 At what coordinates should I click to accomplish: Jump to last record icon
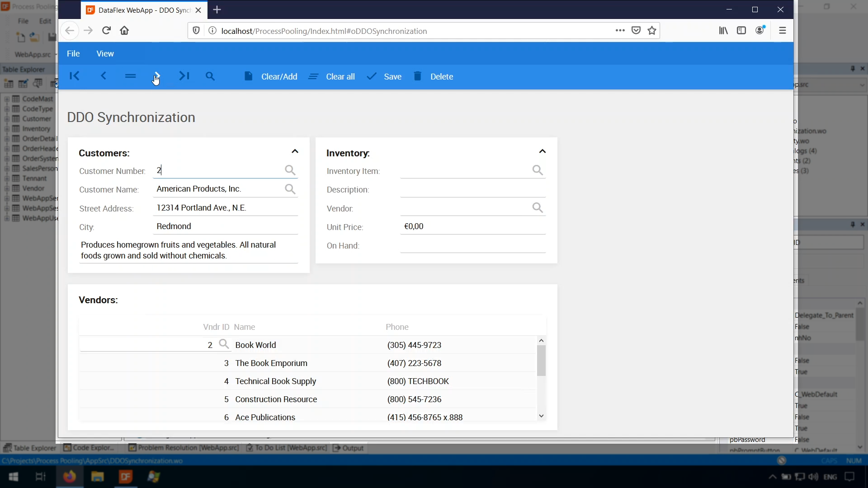tap(184, 76)
